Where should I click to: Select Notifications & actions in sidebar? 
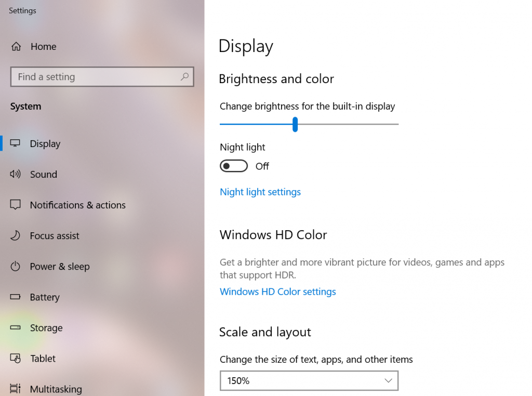pos(78,205)
